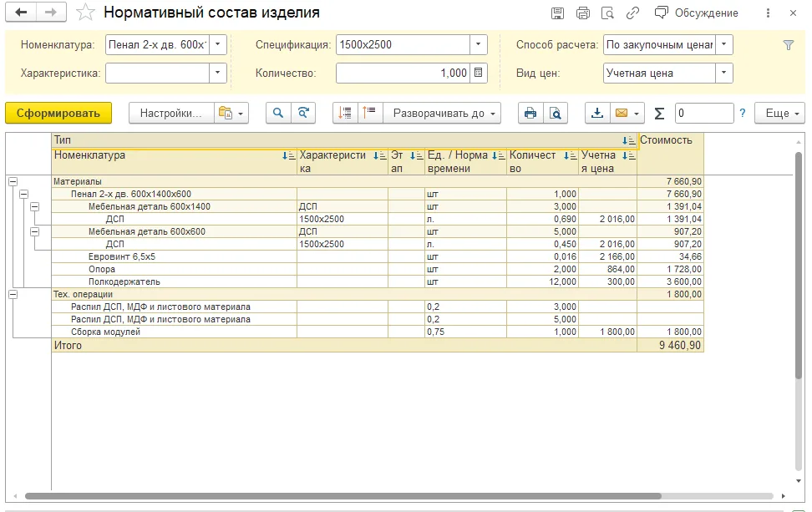The height and width of the screenshot is (512, 812).
Task: Open print preview icon in the title bar
Action: click(607, 13)
